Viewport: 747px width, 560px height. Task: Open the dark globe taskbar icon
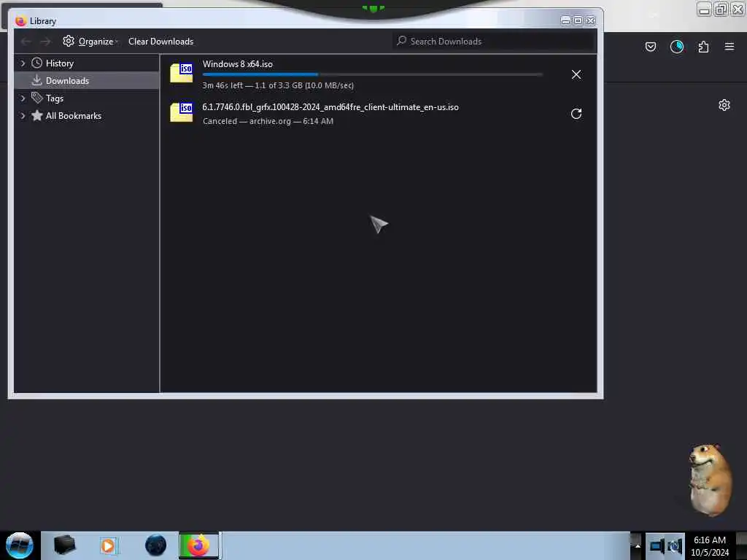[x=155, y=545]
